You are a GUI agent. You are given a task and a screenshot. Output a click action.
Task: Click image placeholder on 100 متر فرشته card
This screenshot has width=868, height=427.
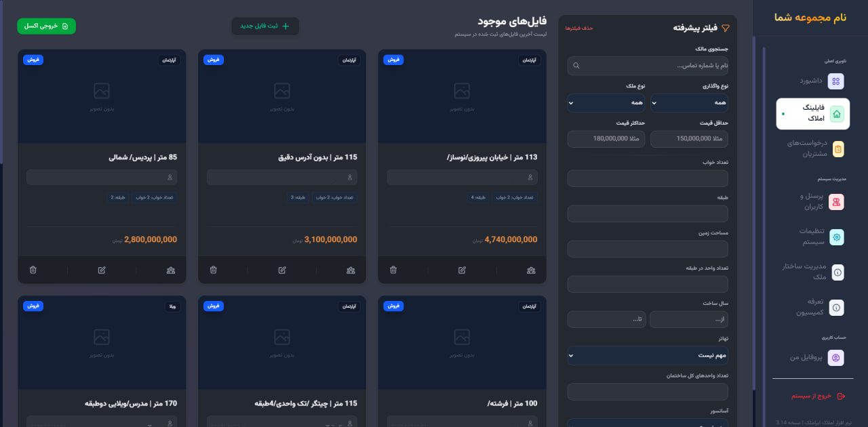pyautogui.click(x=462, y=337)
